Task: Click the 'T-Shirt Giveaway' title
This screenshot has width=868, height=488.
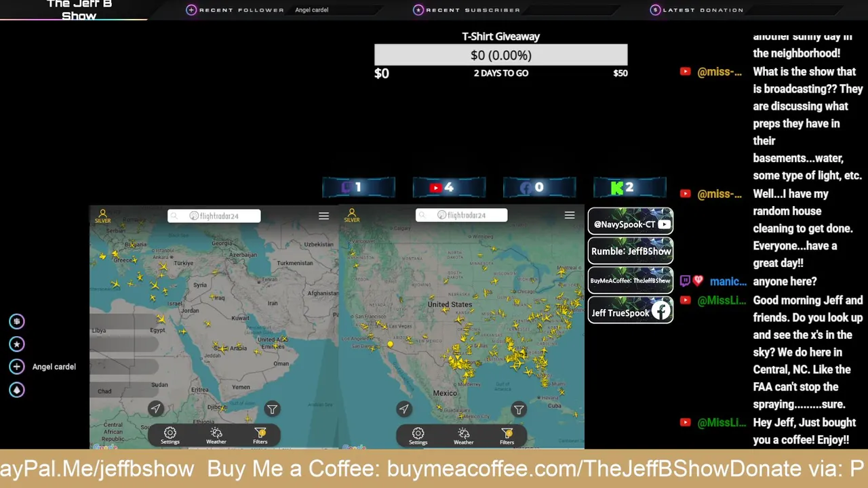Action: pos(501,37)
